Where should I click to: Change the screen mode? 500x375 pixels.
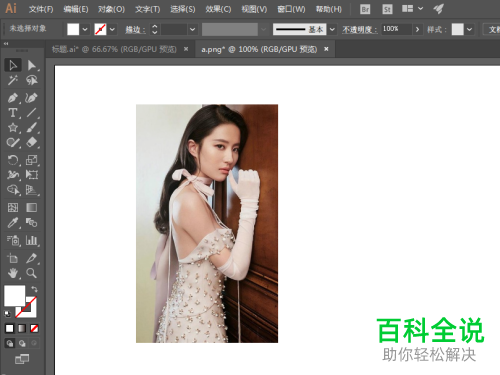[22, 359]
